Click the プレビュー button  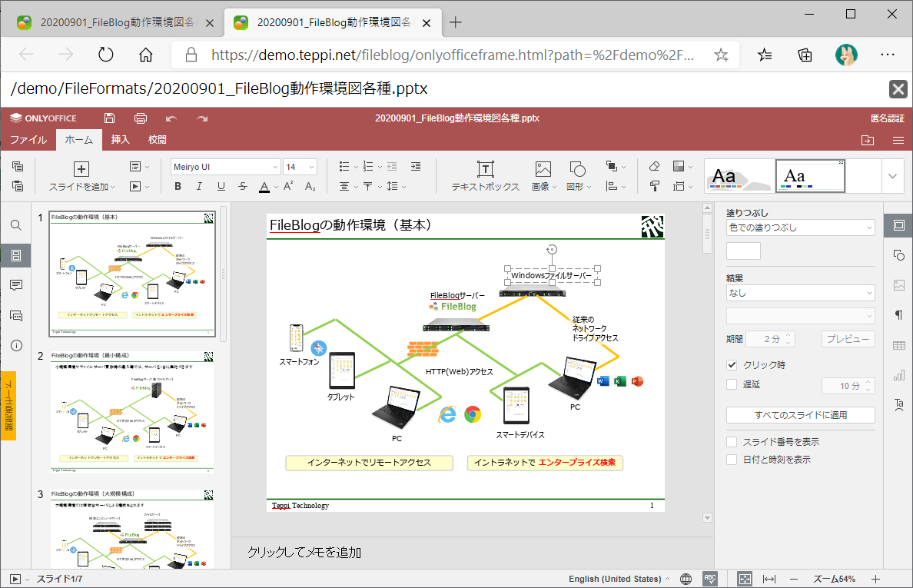[848, 339]
